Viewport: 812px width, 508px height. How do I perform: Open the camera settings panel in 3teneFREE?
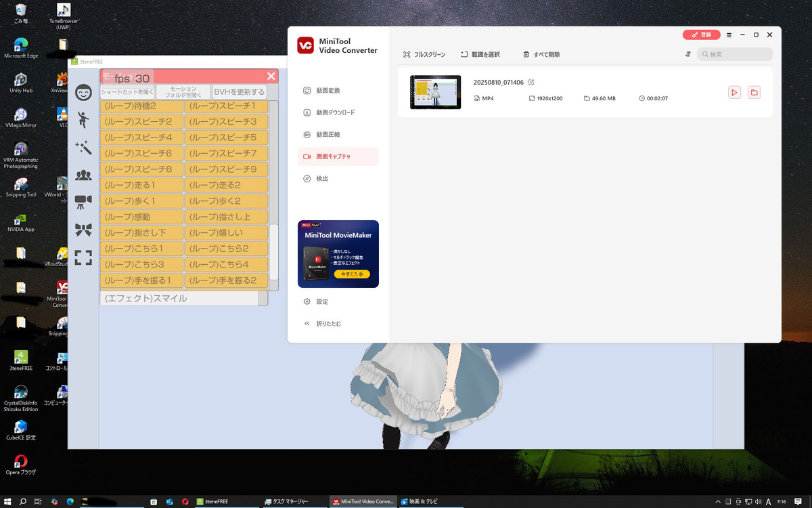(x=83, y=201)
